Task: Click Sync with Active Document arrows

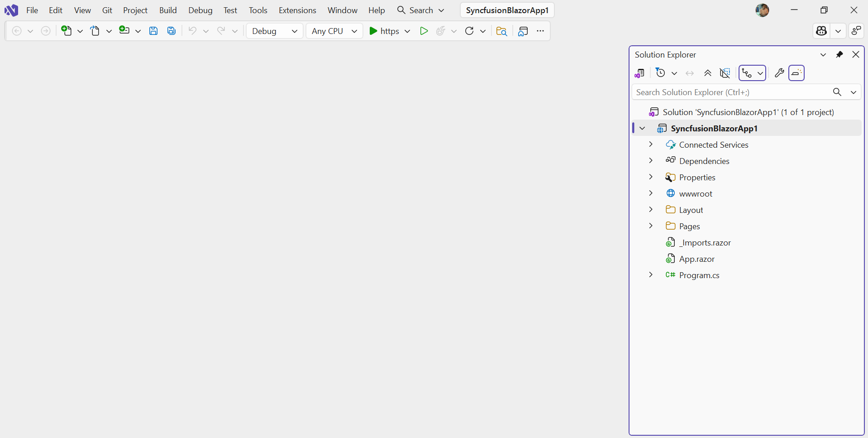Action: click(690, 73)
